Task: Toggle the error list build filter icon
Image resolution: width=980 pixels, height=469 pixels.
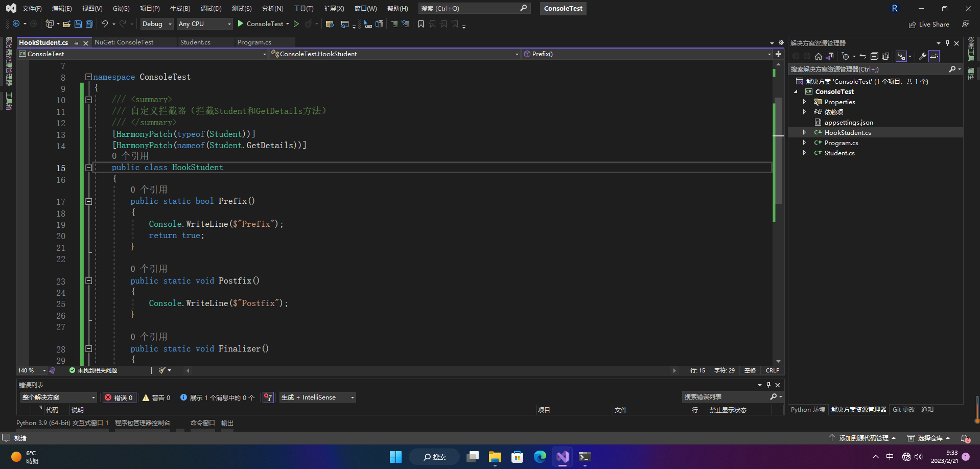Action: click(268, 397)
